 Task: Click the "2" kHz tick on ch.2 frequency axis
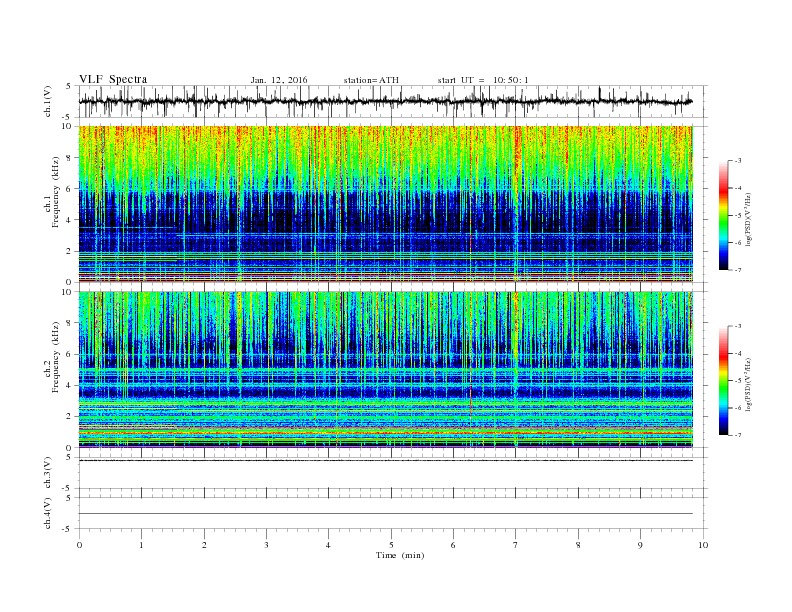tap(70, 417)
